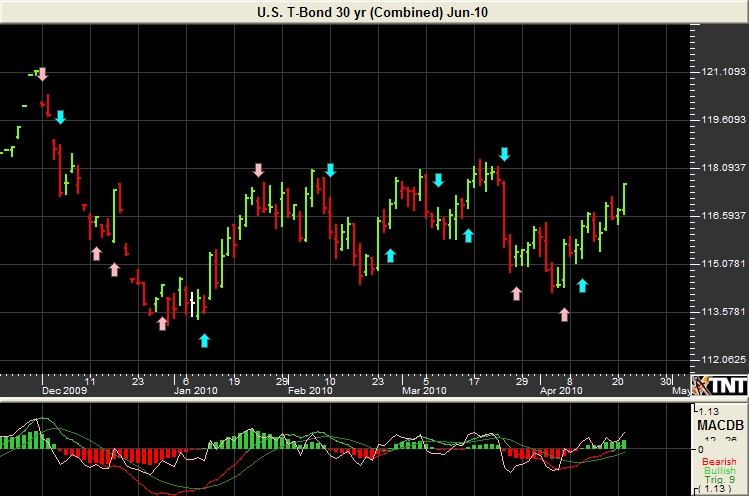Image resolution: width=749 pixels, height=496 pixels.
Task: Click the cyan down arrow above the Mar 5 bars
Action: 439,180
